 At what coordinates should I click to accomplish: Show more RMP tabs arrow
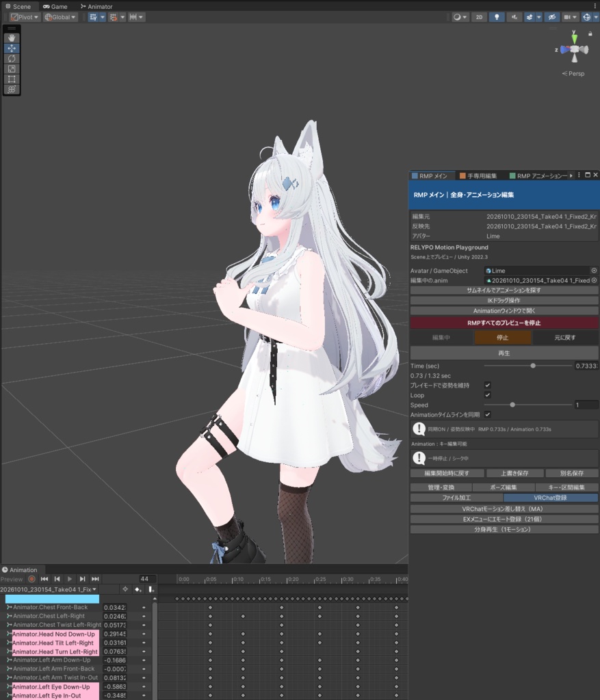(571, 176)
